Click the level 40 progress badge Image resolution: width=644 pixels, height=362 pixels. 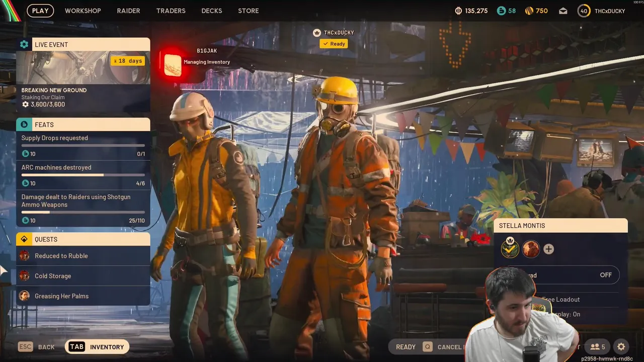pos(584,11)
